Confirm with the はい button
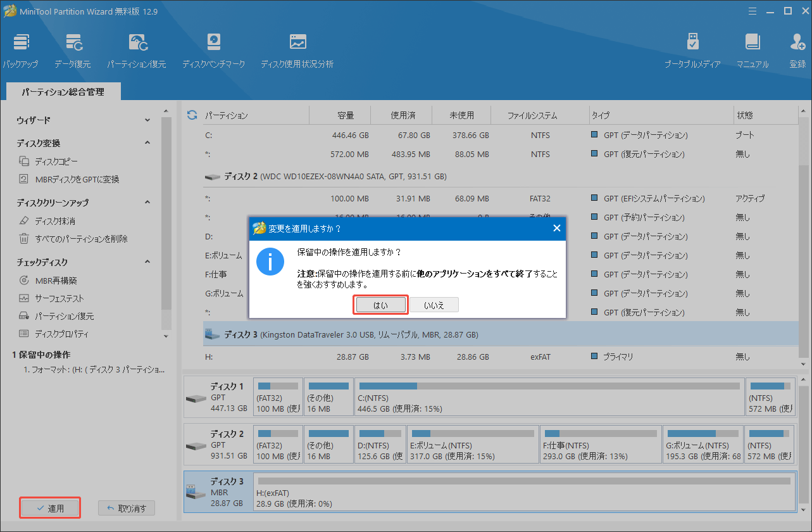Image resolution: width=812 pixels, height=532 pixels. coord(380,305)
